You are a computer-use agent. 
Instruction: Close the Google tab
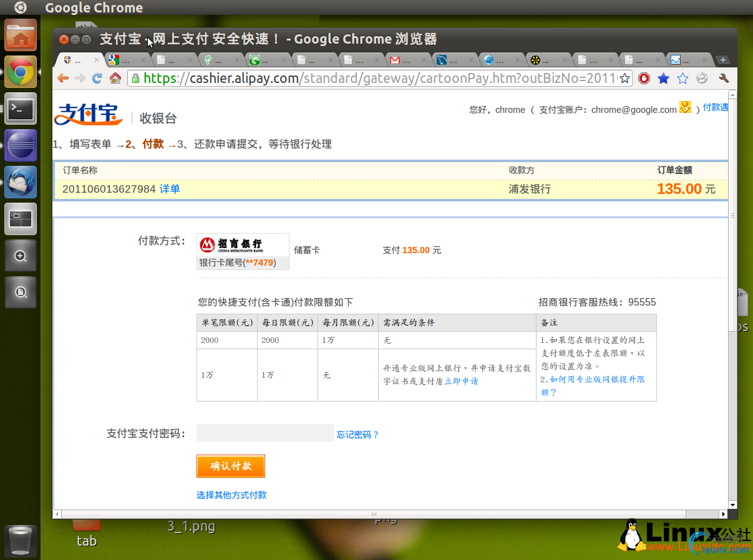(x=143, y=60)
